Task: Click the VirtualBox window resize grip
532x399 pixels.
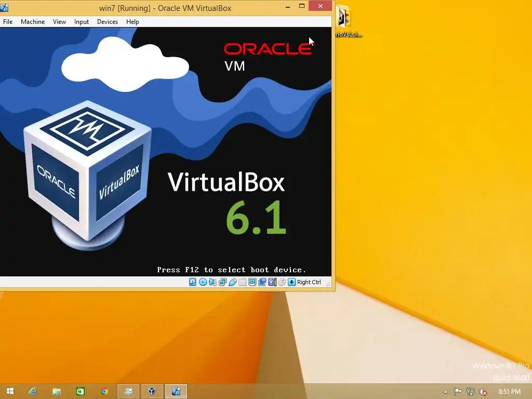Action: [x=328, y=284]
